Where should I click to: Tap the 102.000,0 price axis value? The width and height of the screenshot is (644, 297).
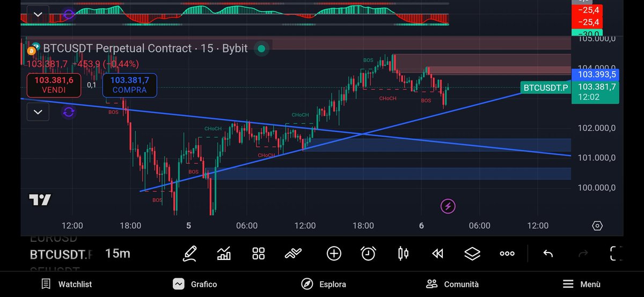tap(596, 128)
